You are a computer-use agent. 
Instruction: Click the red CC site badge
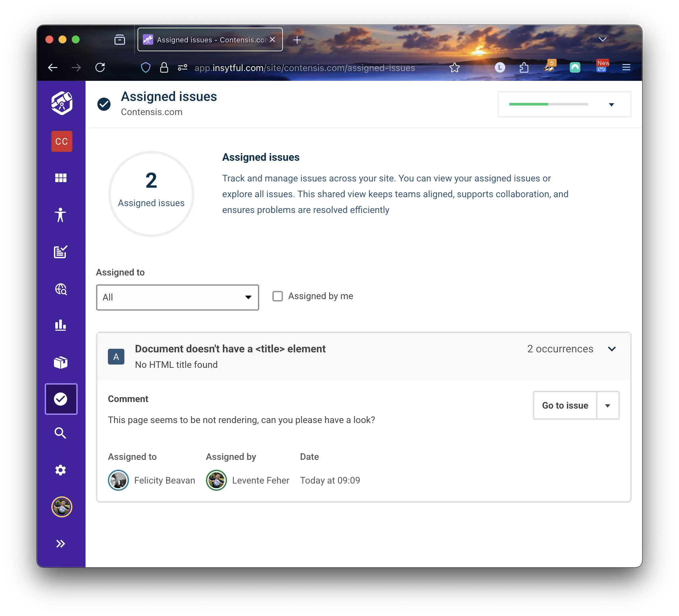pyautogui.click(x=62, y=141)
